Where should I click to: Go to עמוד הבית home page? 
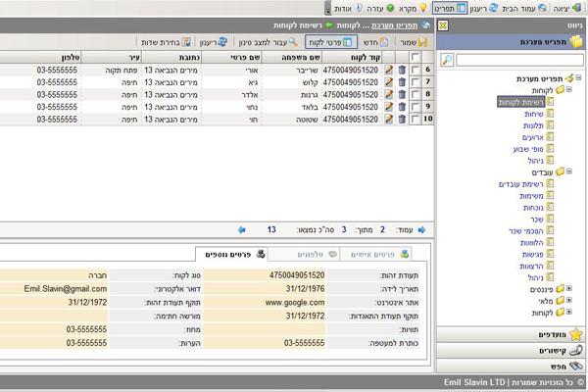[524, 8]
